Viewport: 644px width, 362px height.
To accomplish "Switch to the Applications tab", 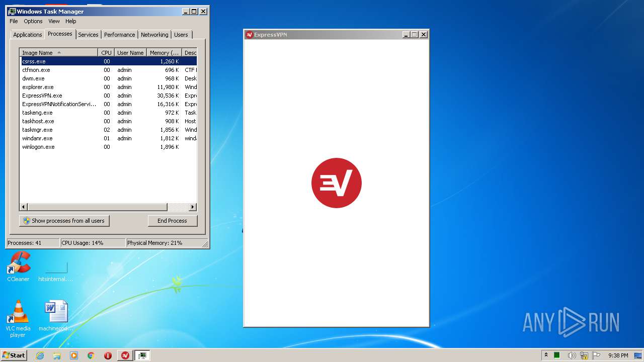I will pyautogui.click(x=28, y=35).
